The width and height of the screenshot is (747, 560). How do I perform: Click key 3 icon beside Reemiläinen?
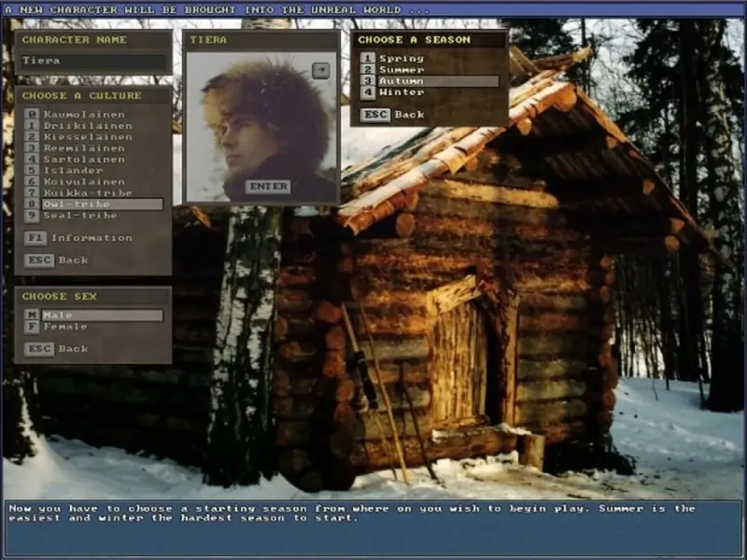(32, 148)
